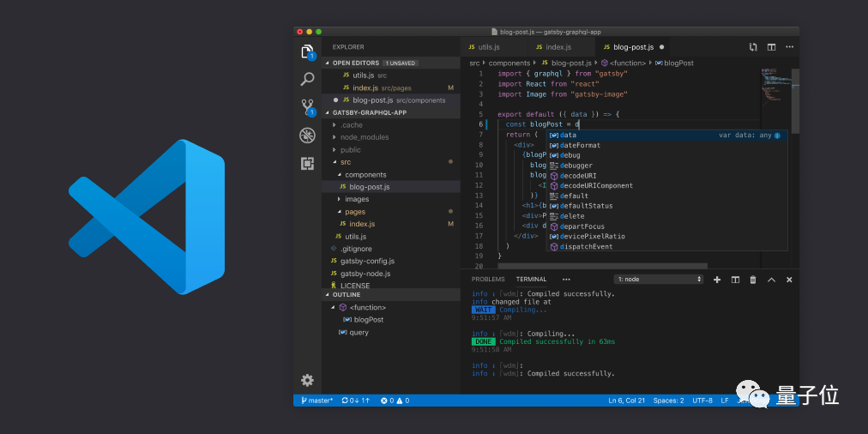Open the Explorer view in the activity bar
This screenshot has height=434, width=868.
(x=308, y=51)
